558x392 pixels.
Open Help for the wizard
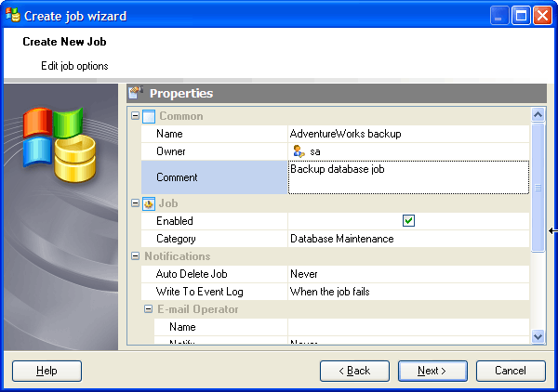click(x=46, y=371)
